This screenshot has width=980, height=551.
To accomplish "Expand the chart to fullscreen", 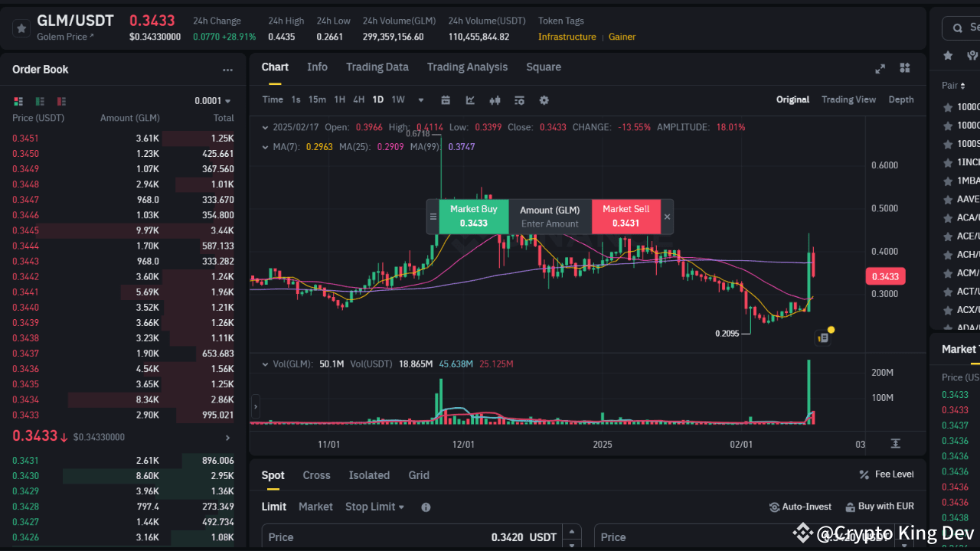I will pyautogui.click(x=880, y=68).
